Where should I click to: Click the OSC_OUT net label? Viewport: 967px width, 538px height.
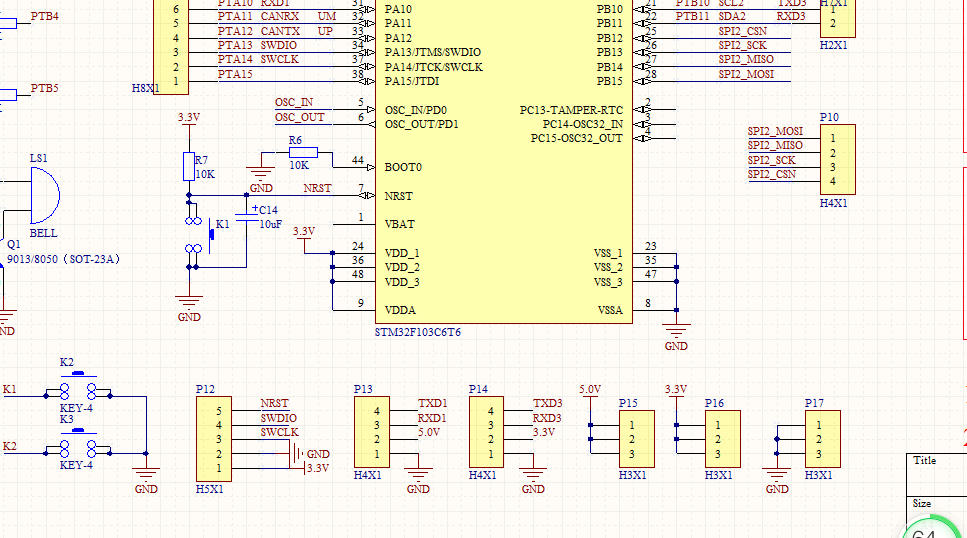tap(300, 117)
